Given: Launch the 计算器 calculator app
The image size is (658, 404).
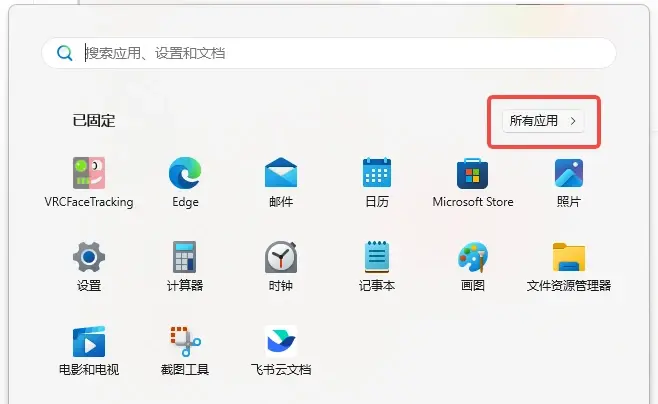Looking at the screenshot, I should coord(185,257).
